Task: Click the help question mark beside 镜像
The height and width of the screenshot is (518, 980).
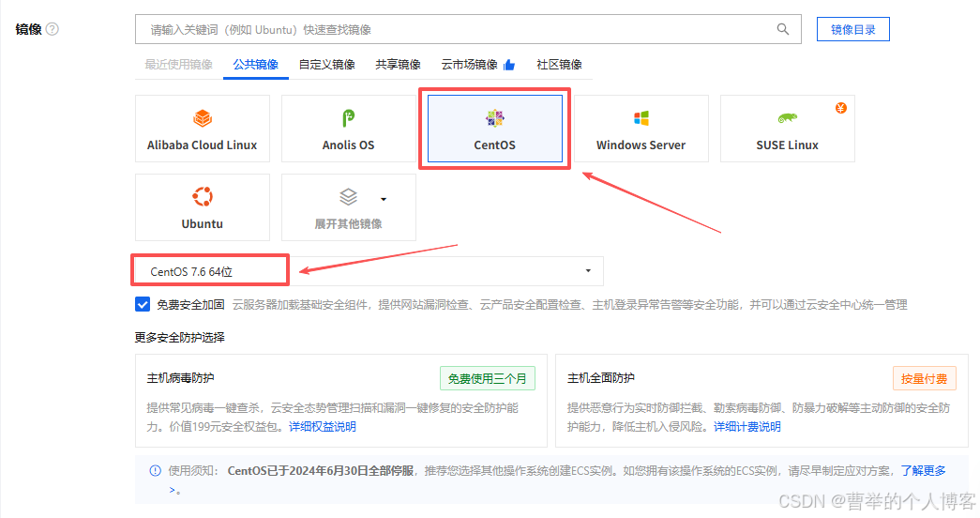Action: 53,29
